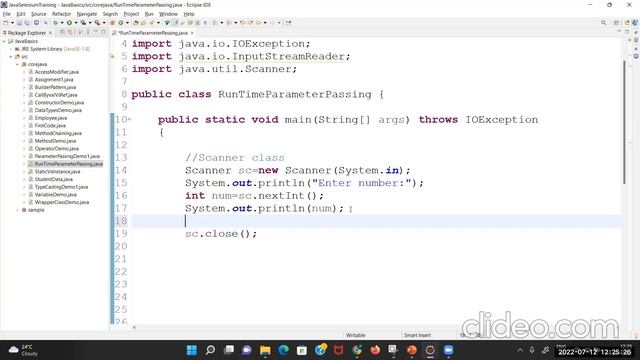Close the Package Explorer view tab
The image size is (640, 360).
50,33
